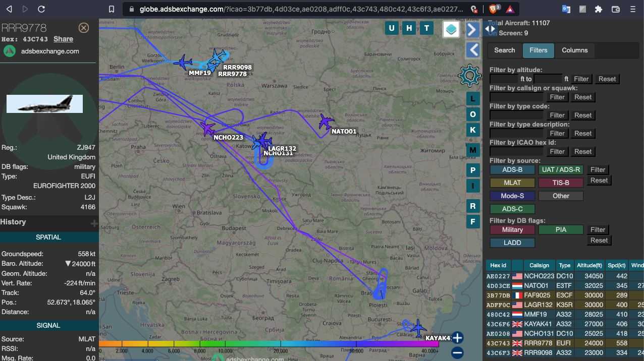Reset the callsign or squawk filter
The height and width of the screenshot is (361, 644).
pos(583,97)
